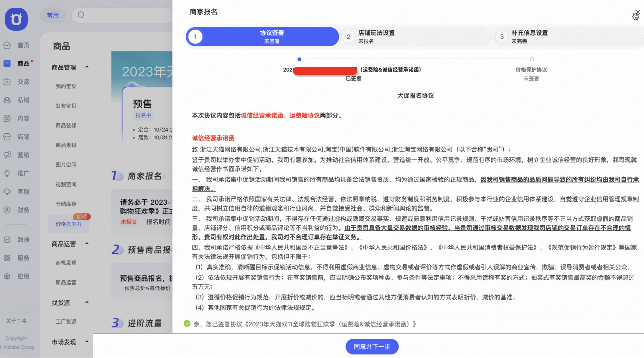Select the 商品 bag icon in sidebar
This screenshot has height=358, width=644.
tap(7, 63)
